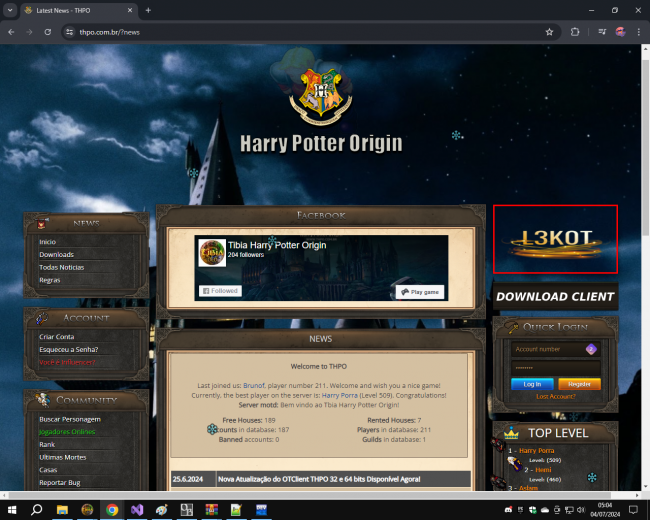This screenshot has width=650, height=520.
Task: Click the Lost Account? link
Action: pos(555,396)
